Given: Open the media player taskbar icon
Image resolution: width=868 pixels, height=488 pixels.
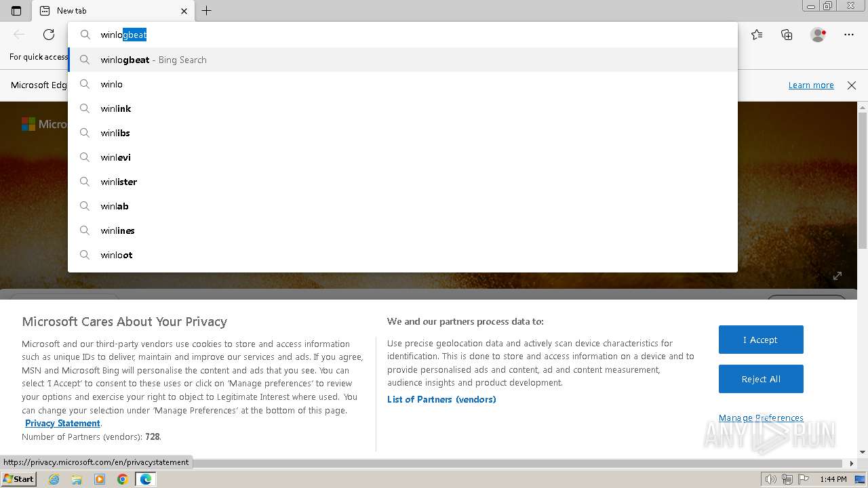Looking at the screenshot, I should coord(100,479).
